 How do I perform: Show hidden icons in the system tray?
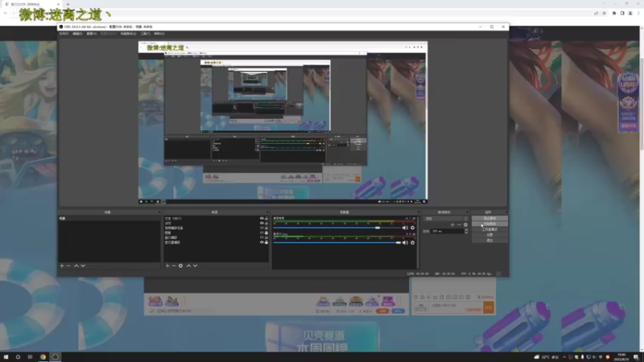coord(564,357)
